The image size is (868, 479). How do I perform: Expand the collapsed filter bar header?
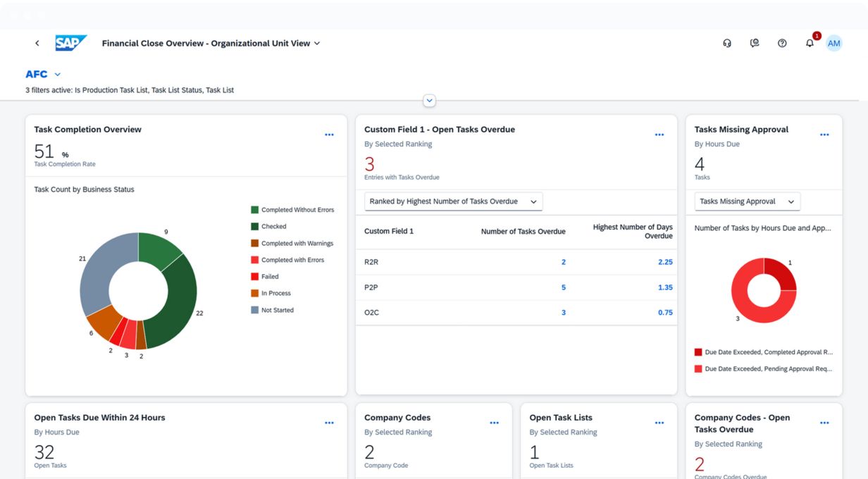tap(429, 101)
